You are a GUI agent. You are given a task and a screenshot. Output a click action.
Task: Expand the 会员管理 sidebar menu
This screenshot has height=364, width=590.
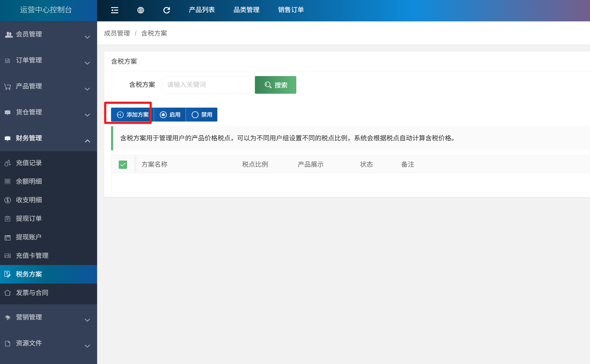pos(49,34)
